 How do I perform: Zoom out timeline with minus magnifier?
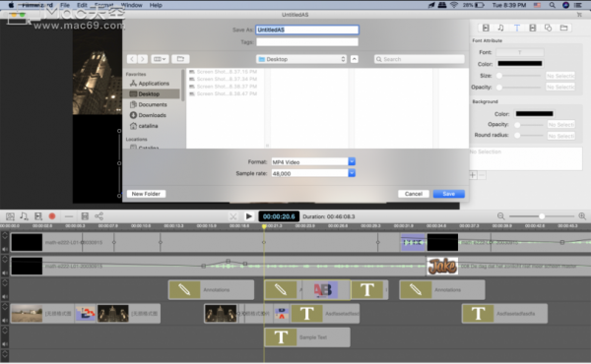(x=500, y=216)
